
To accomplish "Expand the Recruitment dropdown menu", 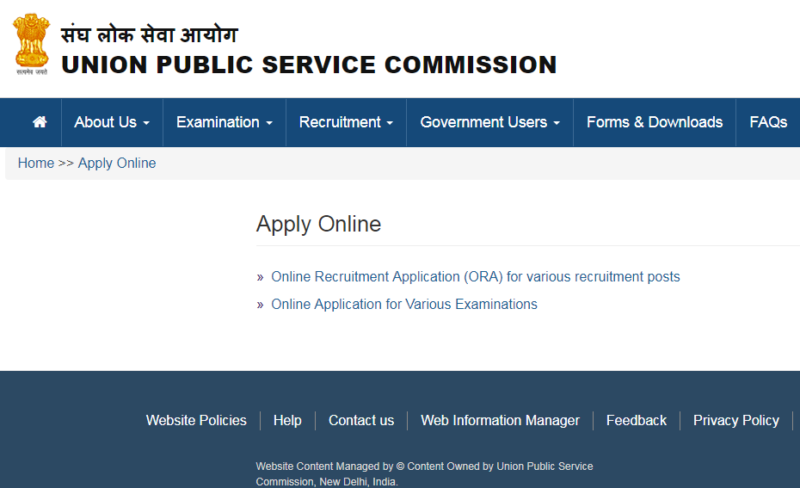I will (x=346, y=122).
